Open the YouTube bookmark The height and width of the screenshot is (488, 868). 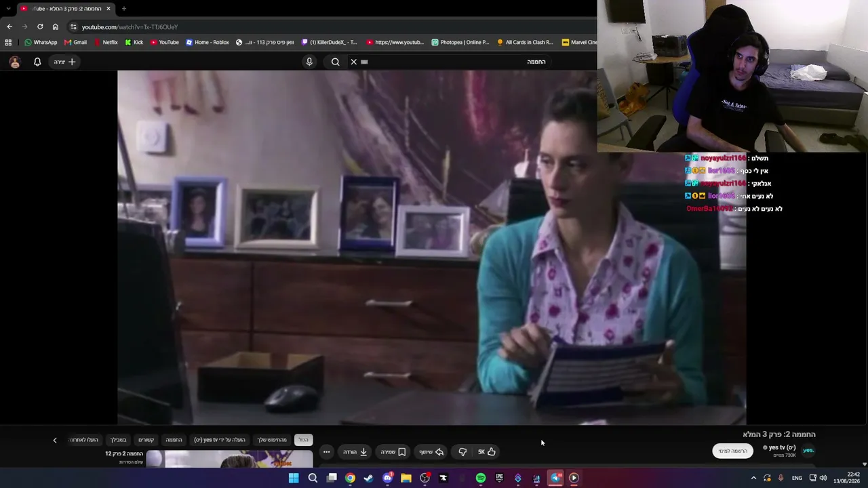pyautogui.click(x=164, y=42)
